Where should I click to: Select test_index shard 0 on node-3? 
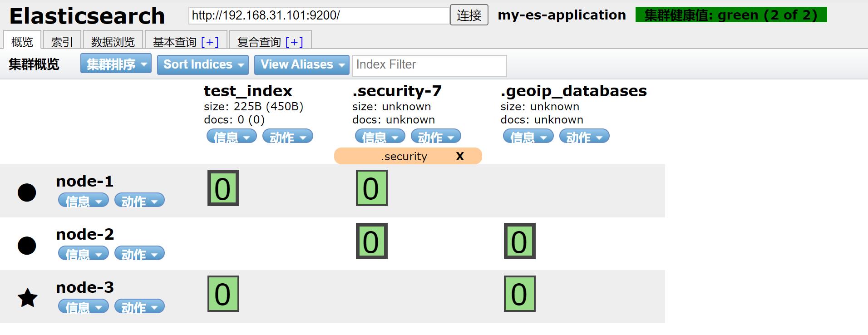223,294
